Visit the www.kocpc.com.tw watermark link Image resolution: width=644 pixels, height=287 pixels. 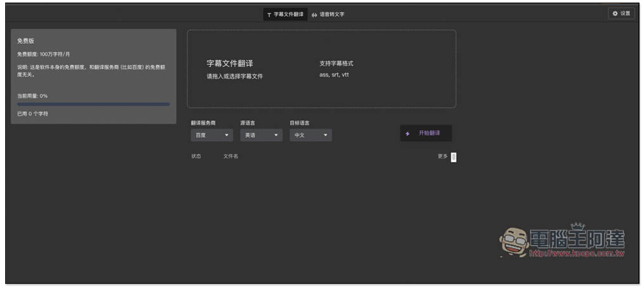(576, 254)
